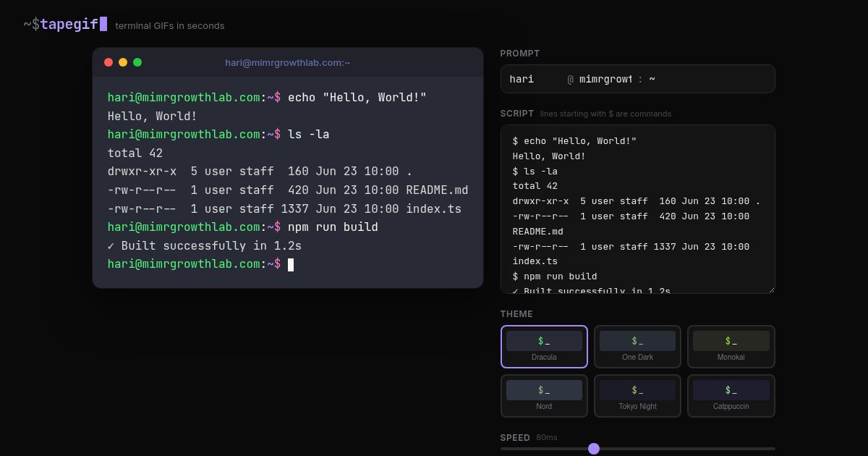Select the One Dark theme
The height and width of the screenshot is (456, 868).
coord(637,347)
